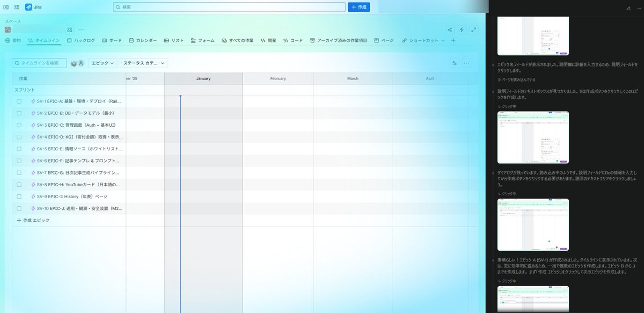The height and width of the screenshot is (313, 644).
Task: Toggle the Jira sidebar panel icon
Action: (6, 7)
